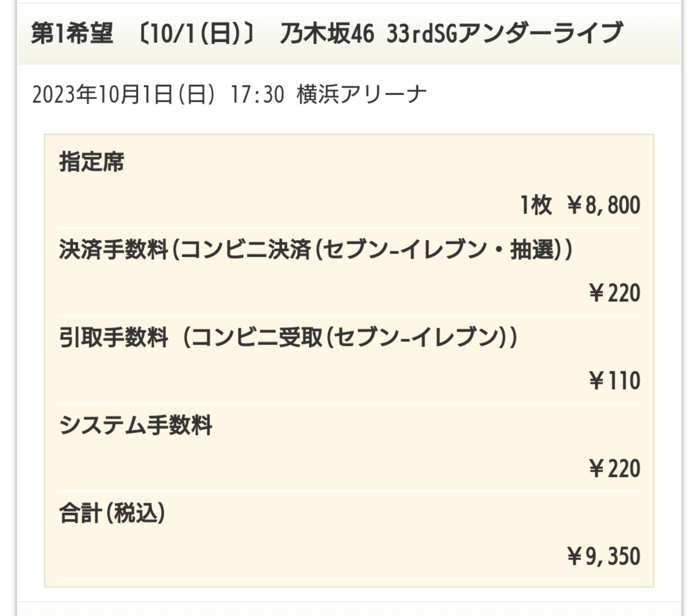Image resolution: width=697 pixels, height=616 pixels.
Task: Click the 乃木坂46 text in the title
Action: [x=327, y=33]
